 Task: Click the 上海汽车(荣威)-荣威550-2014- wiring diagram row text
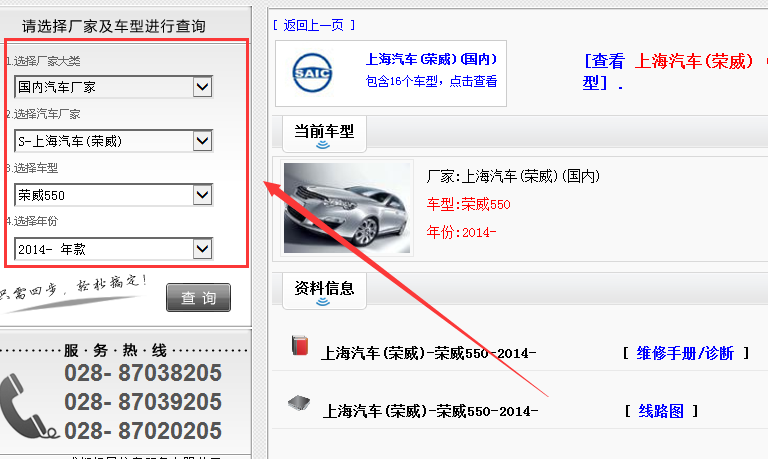coord(431,411)
